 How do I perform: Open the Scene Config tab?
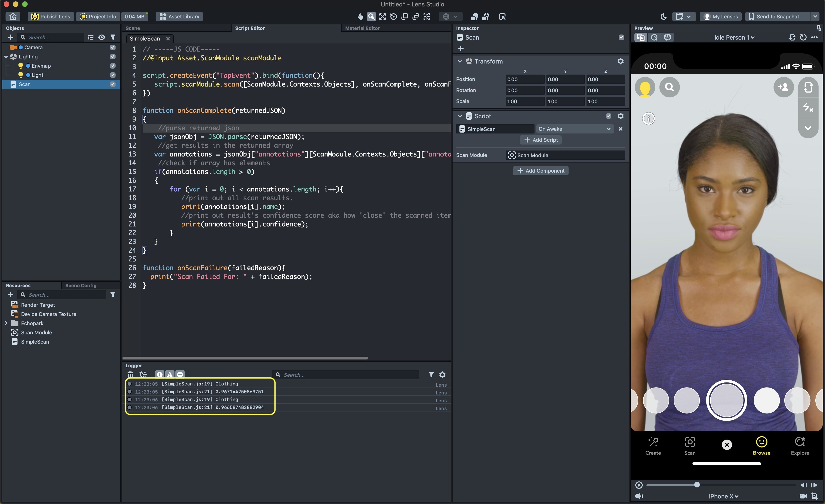point(81,285)
